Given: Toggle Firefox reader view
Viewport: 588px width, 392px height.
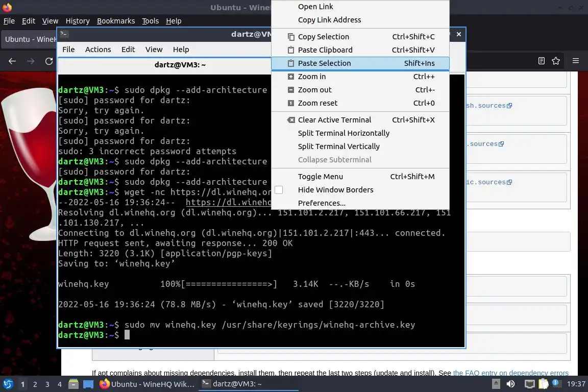Looking at the screenshot, I should 541,61.
